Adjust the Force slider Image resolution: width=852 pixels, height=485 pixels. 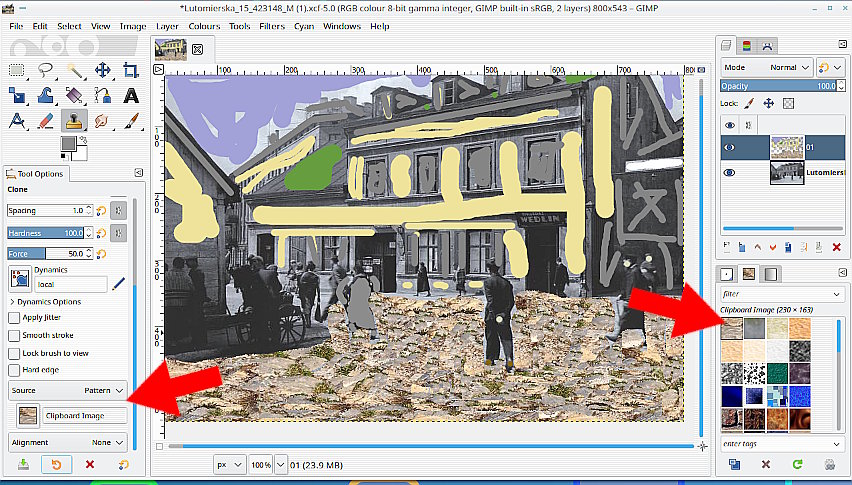pyautogui.click(x=46, y=254)
